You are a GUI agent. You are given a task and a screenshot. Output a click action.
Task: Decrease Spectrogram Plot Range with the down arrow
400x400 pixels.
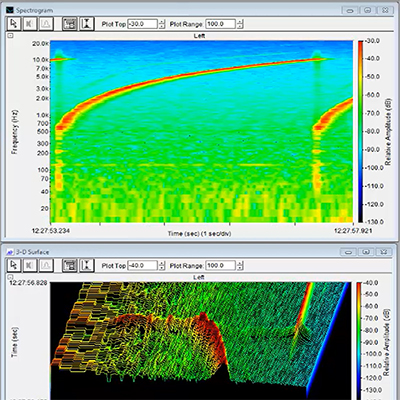pyautogui.click(x=240, y=27)
